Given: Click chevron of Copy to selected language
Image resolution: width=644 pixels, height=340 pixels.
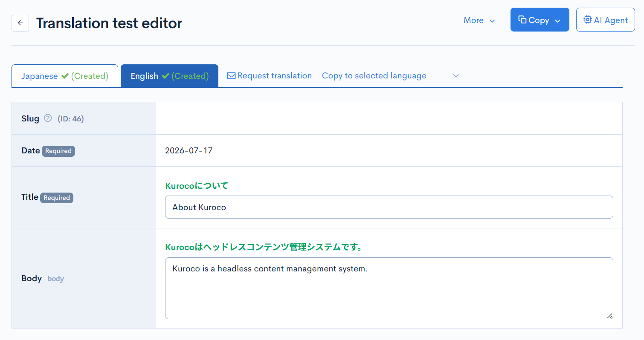Looking at the screenshot, I should (456, 76).
